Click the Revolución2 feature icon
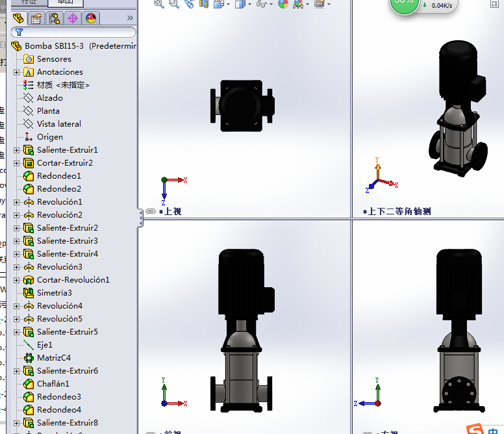 pyautogui.click(x=29, y=215)
